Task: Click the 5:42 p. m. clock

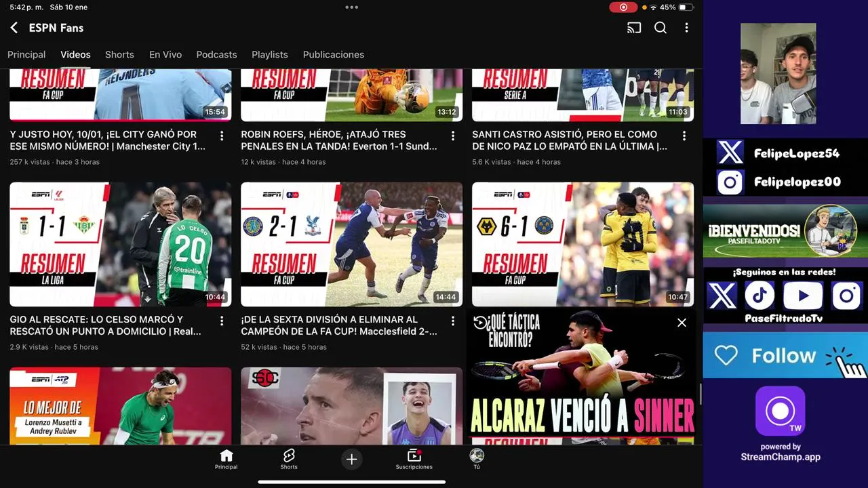Action: 26,7
